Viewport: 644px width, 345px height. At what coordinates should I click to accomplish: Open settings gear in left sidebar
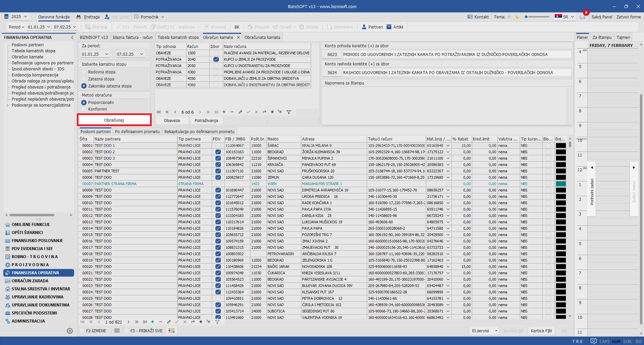(x=70, y=331)
